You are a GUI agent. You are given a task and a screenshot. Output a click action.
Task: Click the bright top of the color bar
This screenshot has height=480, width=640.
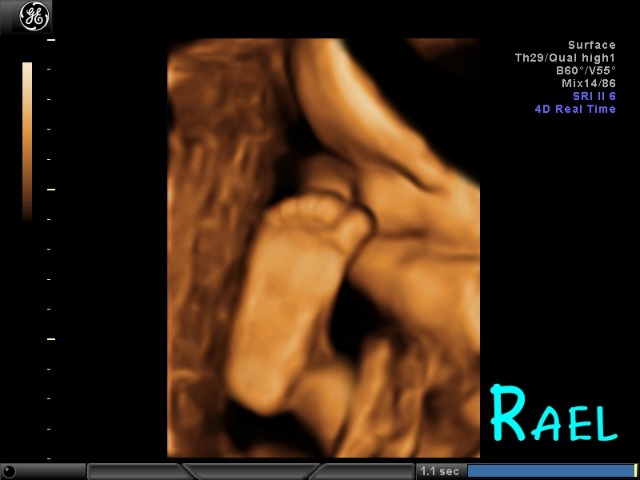tap(27, 68)
